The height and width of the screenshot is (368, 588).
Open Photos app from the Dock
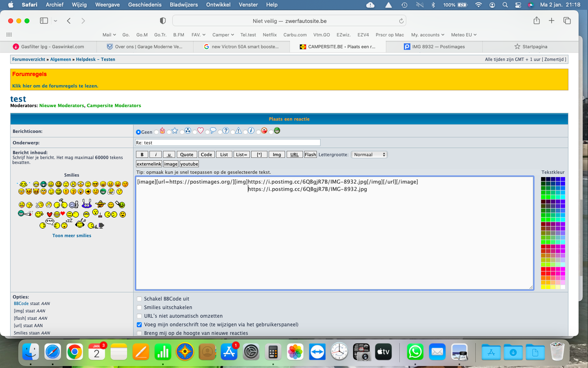pyautogui.click(x=295, y=352)
